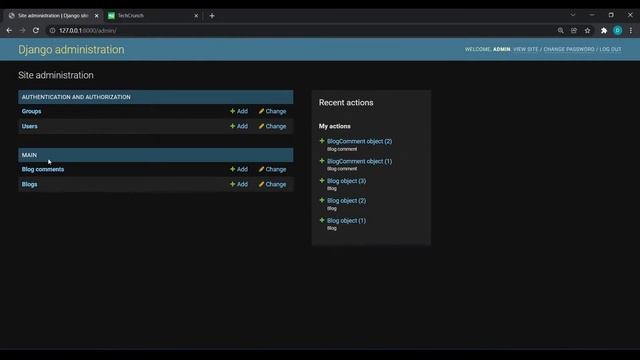Click Change for Blogs
The width and height of the screenshot is (640, 360).
pyautogui.click(x=272, y=184)
